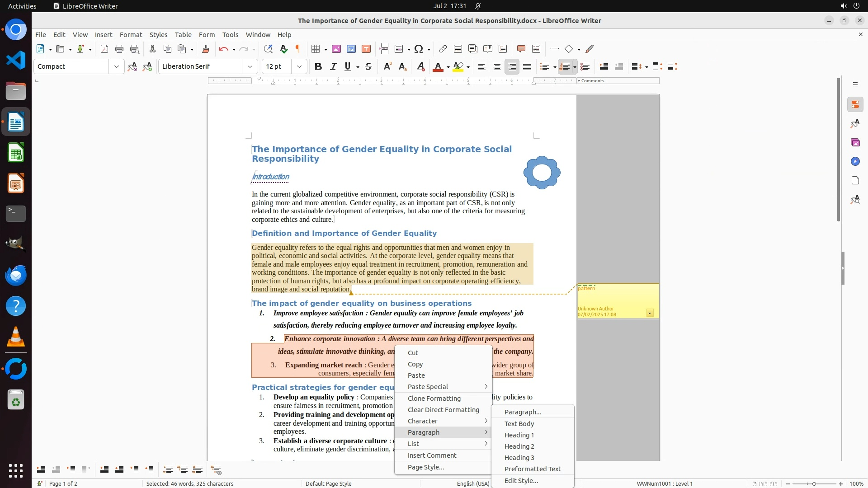Choose Clear Direct Formatting from context menu
Screen dimensions: 868x488
pos(443,410)
